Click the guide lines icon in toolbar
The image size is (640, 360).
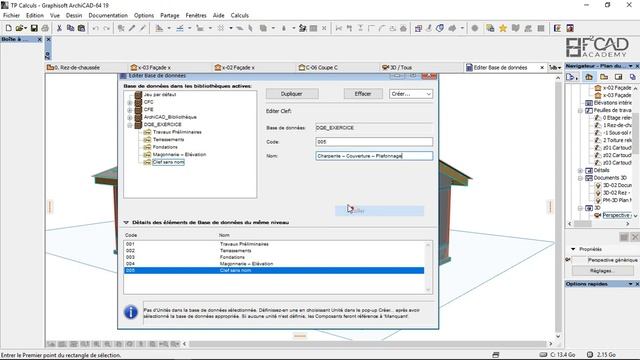(180, 28)
